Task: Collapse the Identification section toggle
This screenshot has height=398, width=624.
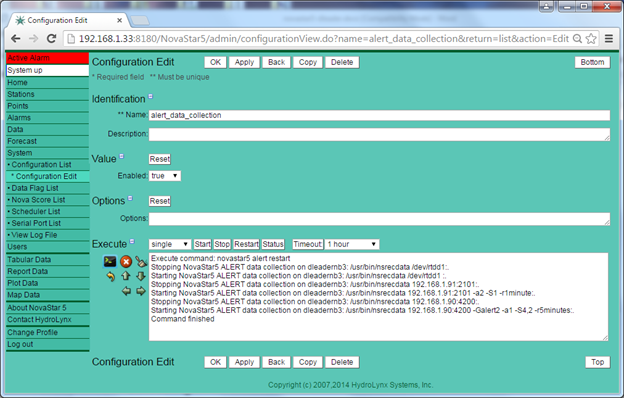Action: 150,96
